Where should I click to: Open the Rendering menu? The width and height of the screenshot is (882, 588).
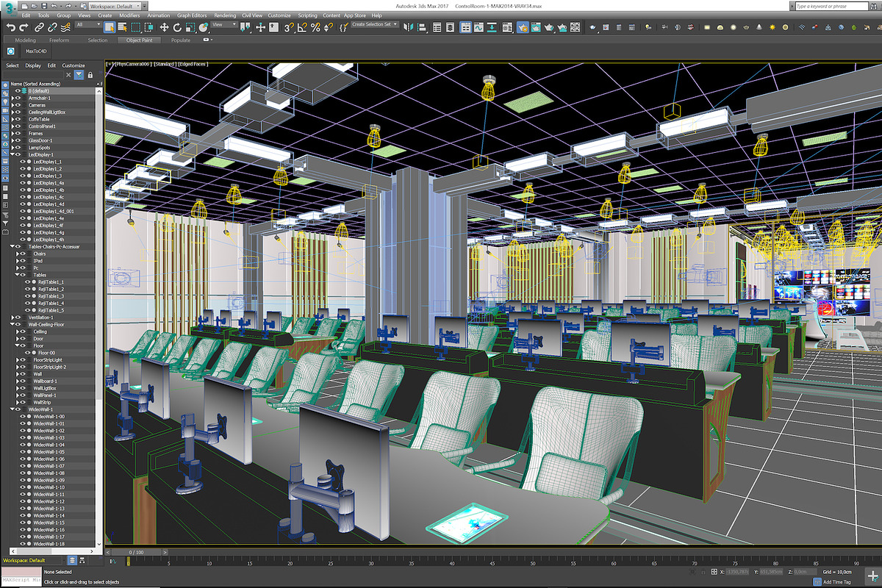pyautogui.click(x=225, y=15)
